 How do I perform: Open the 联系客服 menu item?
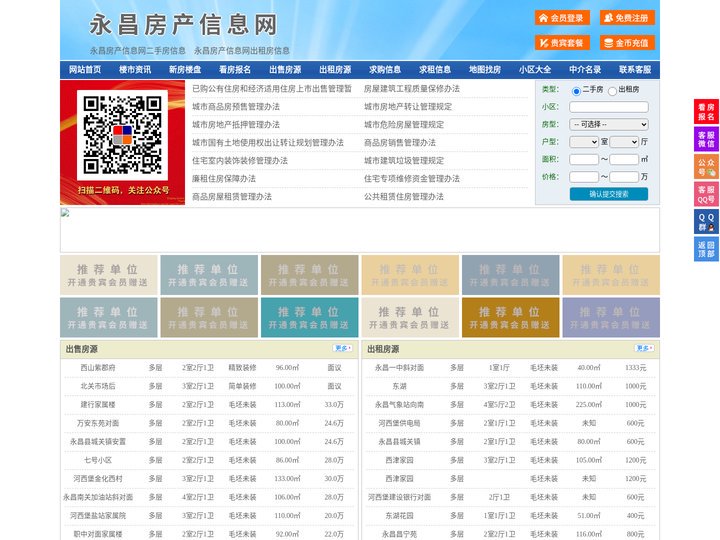point(635,70)
